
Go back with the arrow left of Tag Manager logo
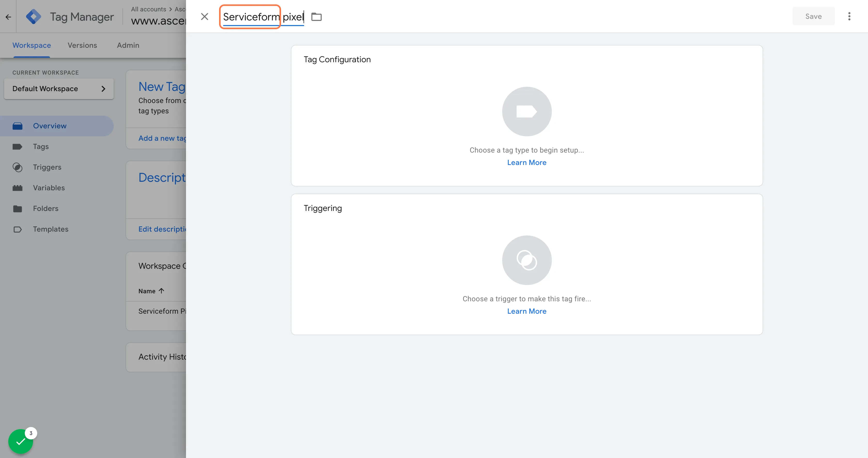[x=9, y=17]
